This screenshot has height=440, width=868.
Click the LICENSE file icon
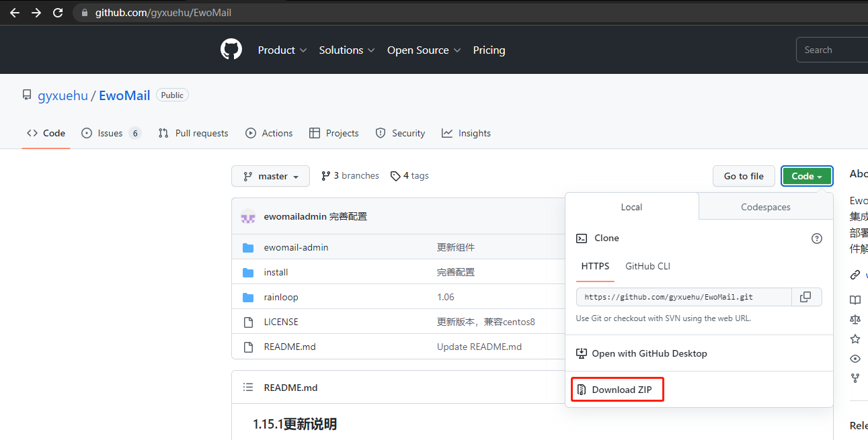(x=248, y=322)
